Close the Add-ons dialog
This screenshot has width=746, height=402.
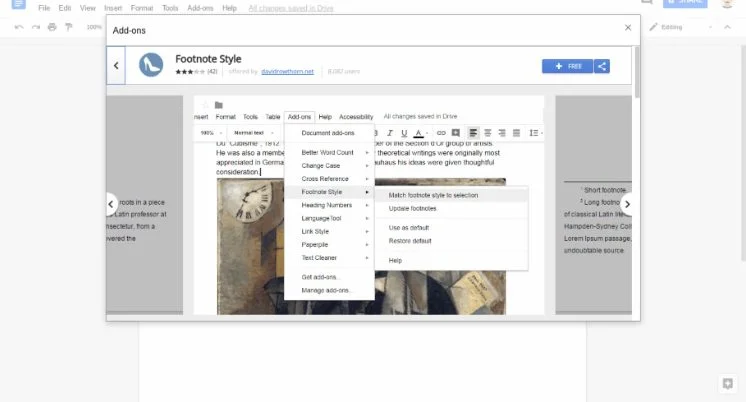pyautogui.click(x=628, y=28)
